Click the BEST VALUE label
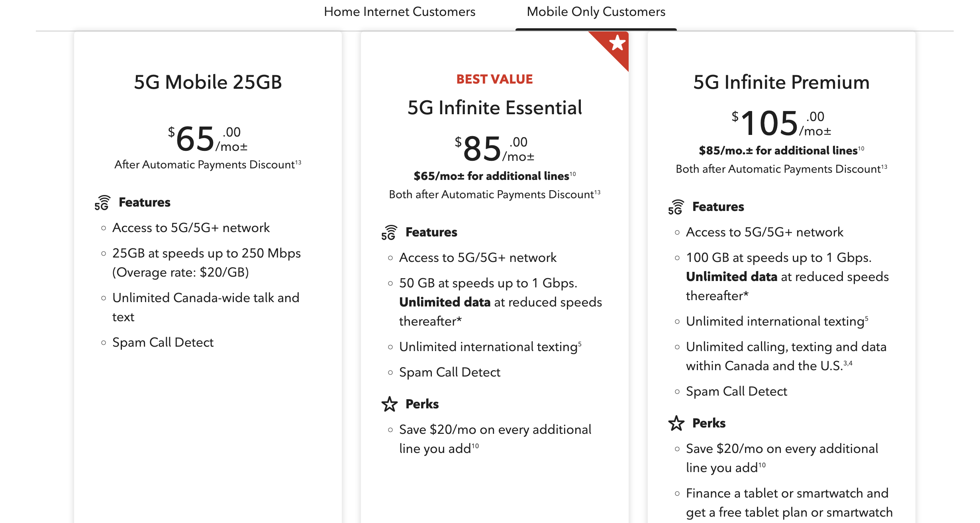Screen dimensions: 980x523 point(494,79)
